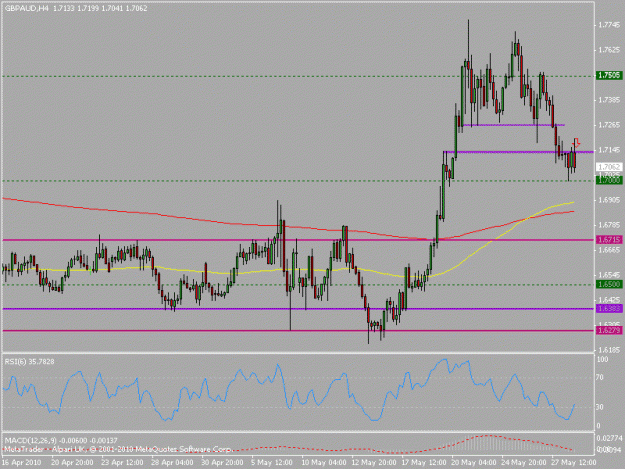The width and height of the screenshot is (625, 469).
Task: Click the 20 Apr 20:00 time label
Action: pyautogui.click(x=72, y=462)
